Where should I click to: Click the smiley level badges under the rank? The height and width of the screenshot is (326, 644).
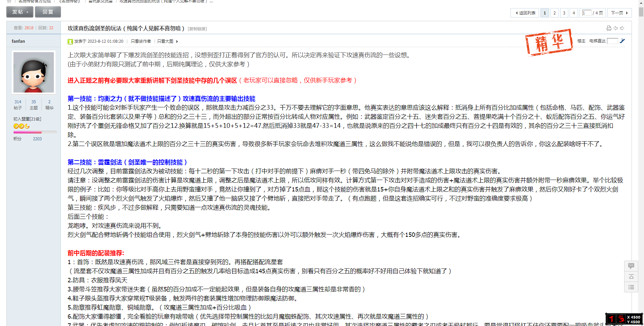[x=22, y=126]
